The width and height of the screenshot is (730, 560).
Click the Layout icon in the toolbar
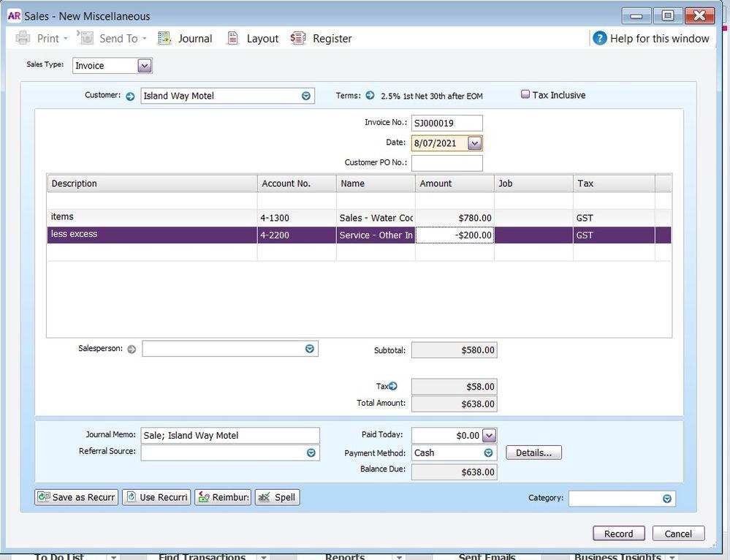click(x=234, y=38)
